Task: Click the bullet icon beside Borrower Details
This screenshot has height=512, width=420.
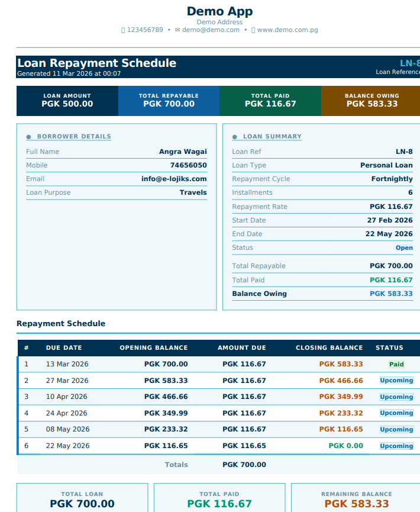Action: click(x=29, y=137)
